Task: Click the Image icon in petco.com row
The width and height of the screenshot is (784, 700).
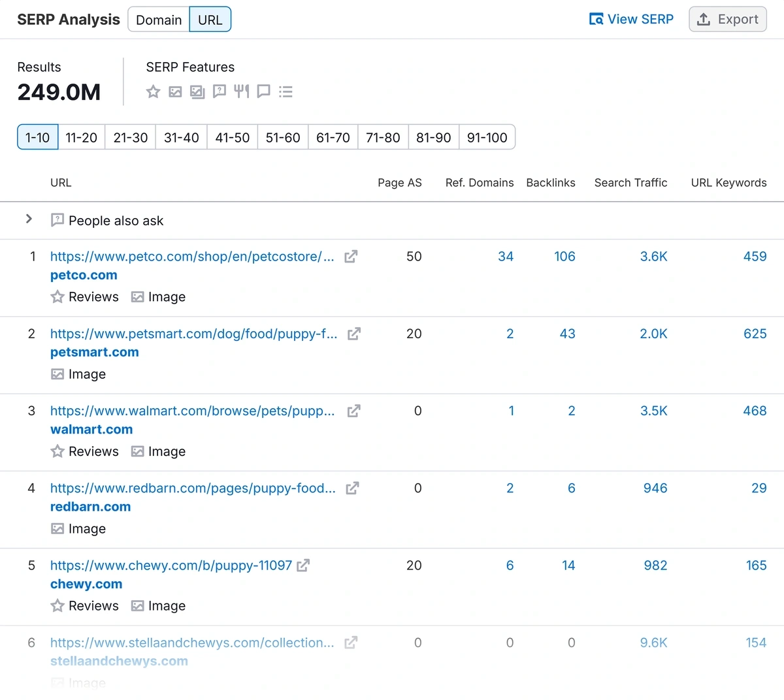Action: [x=137, y=296]
